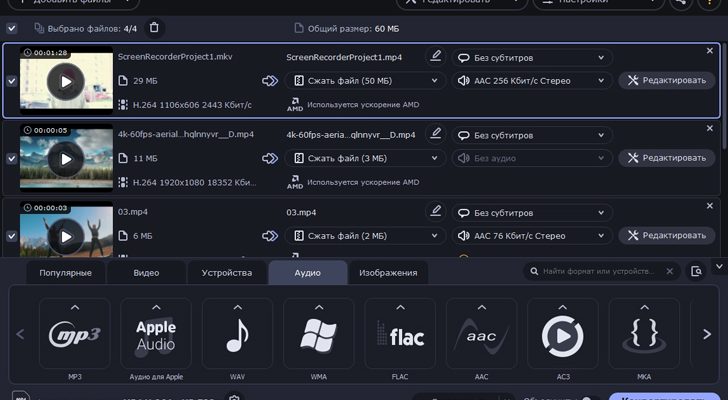Screen dimensions: 728x400
Task: Open the AAC 76 Кбит/с Стерео audio dropdown
Action: pyautogui.click(x=532, y=236)
